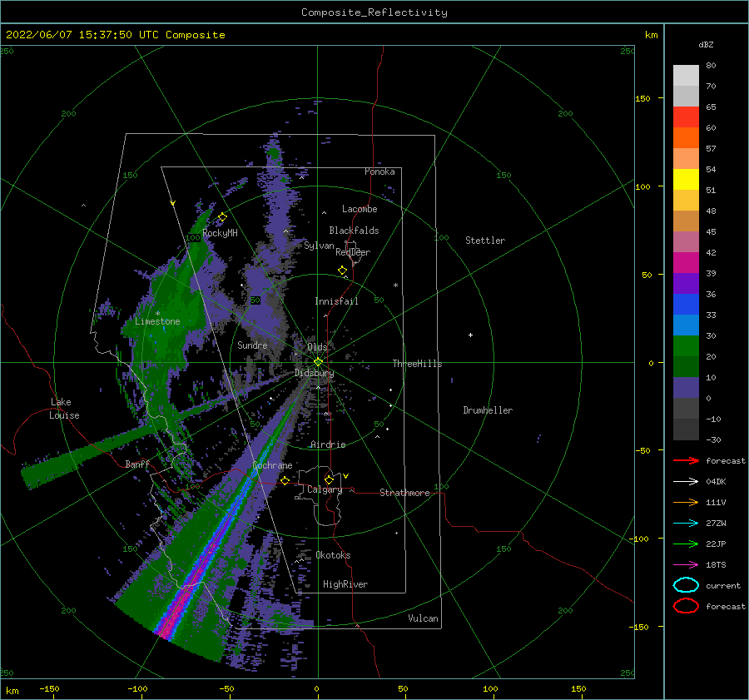
Task: Click the HighRiver label
Action: coord(345,584)
